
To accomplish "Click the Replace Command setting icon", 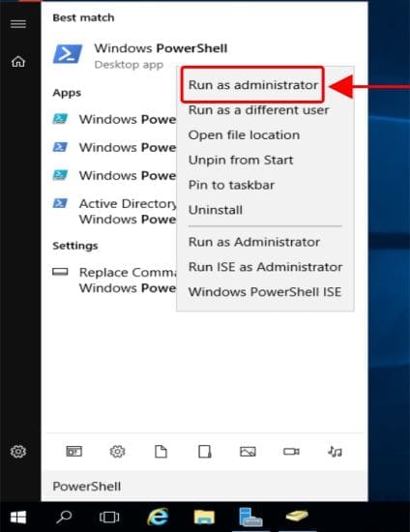I will point(60,272).
